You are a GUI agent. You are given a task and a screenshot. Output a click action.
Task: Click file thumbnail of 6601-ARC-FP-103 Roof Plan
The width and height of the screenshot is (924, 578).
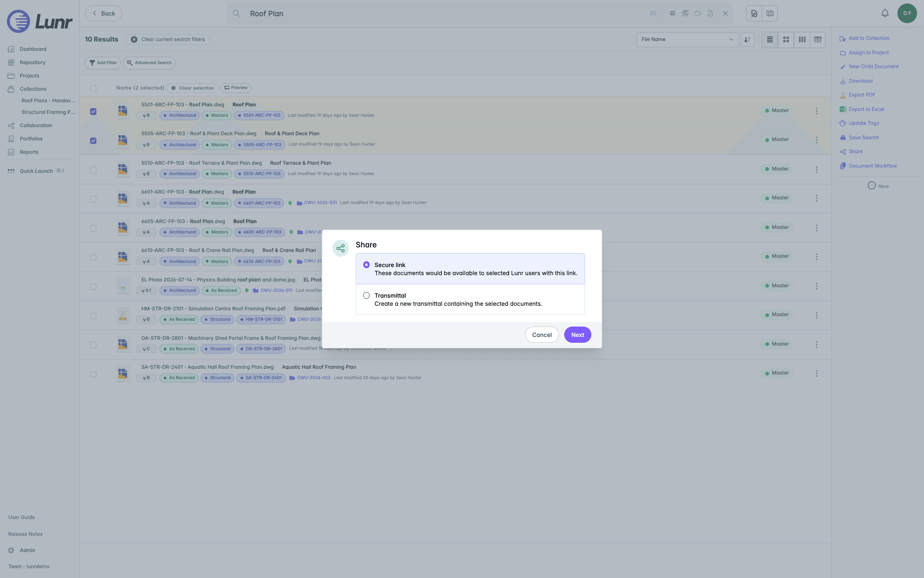click(123, 199)
